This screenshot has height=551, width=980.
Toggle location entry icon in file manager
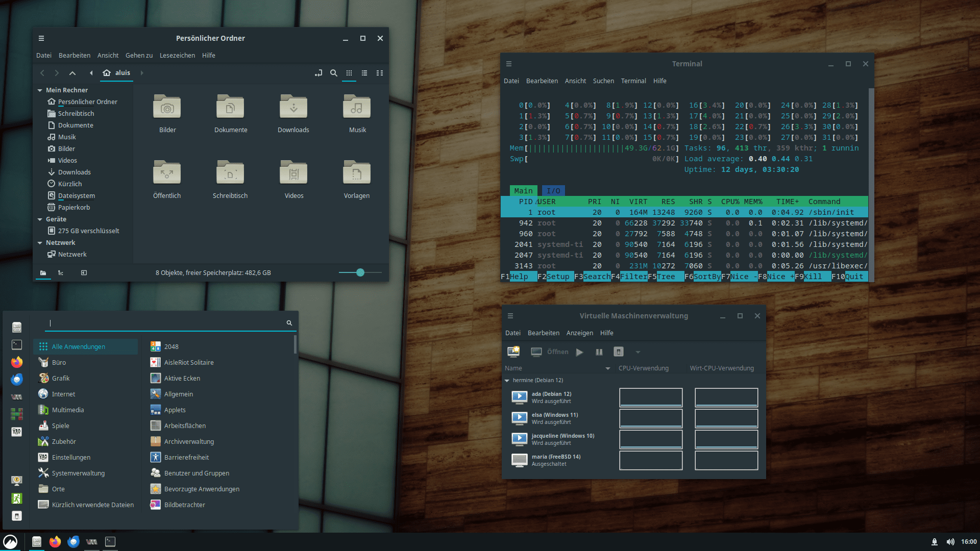click(x=318, y=73)
